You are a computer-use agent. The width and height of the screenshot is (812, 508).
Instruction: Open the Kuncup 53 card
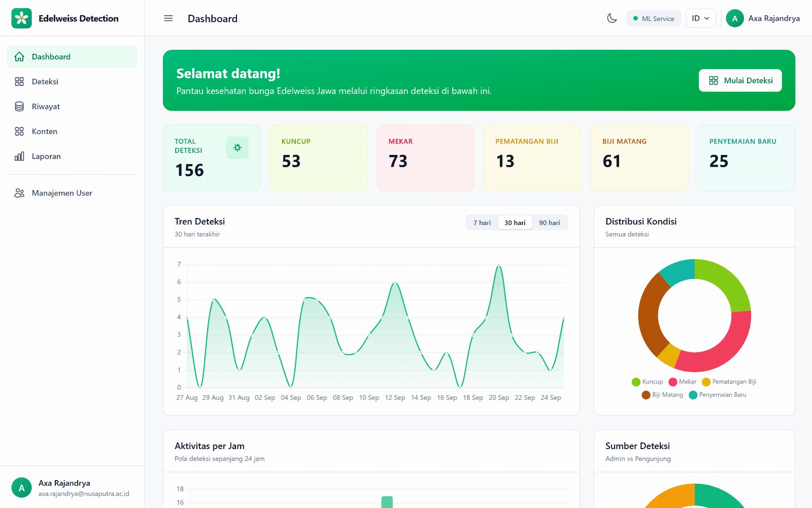(x=319, y=158)
